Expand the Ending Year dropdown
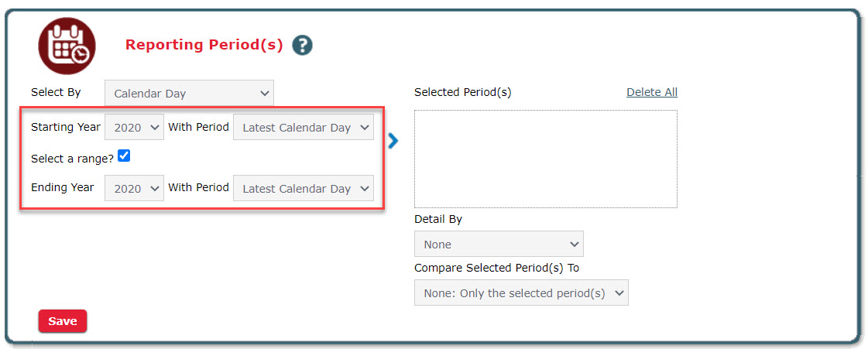The height and width of the screenshot is (349, 868). (134, 188)
